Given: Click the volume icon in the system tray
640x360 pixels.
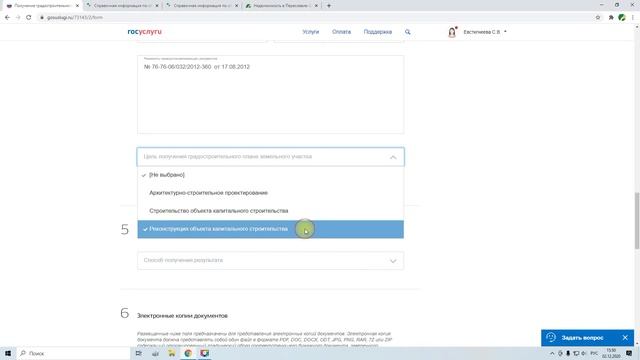Looking at the screenshot, I should coord(583,353).
